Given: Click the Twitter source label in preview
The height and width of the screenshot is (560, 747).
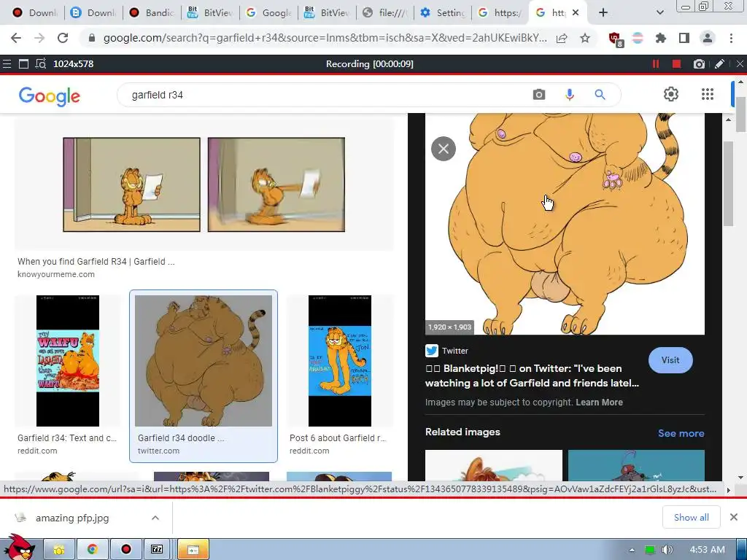Looking at the screenshot, I should [x=455, y=351].
